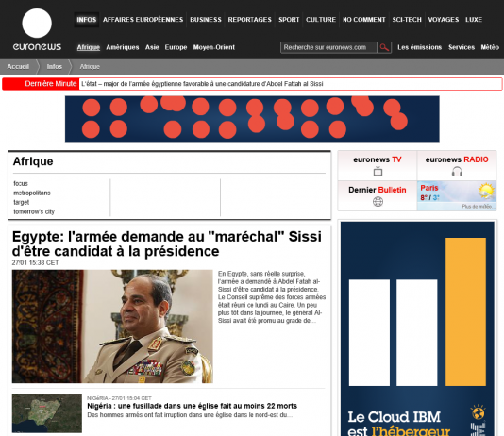Open the LUXE section

[474, 20]
